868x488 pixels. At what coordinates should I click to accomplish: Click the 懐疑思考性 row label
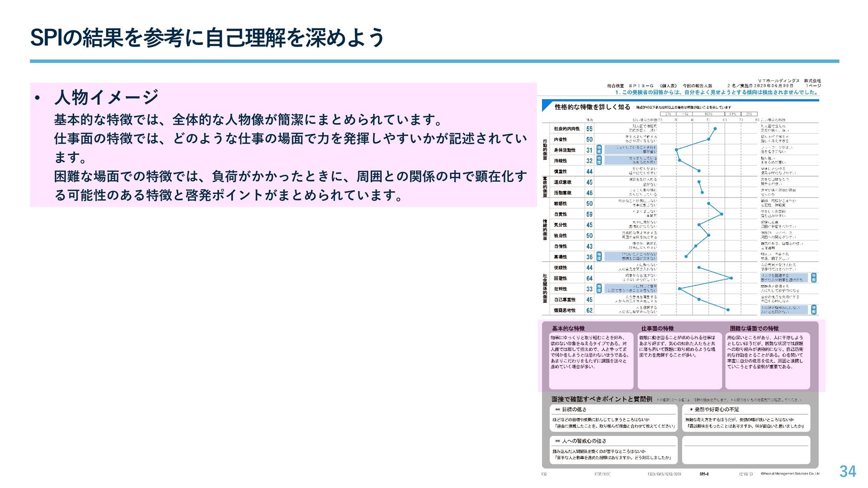(565, 310)
